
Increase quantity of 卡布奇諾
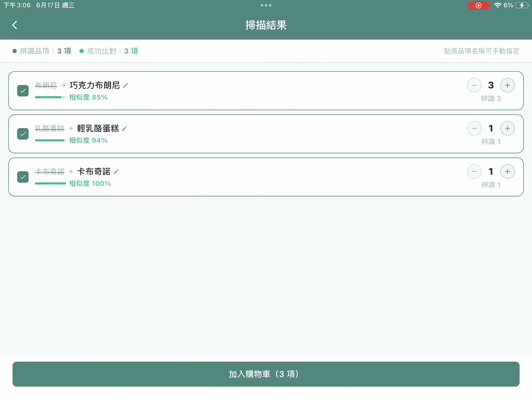click(507, 171)
